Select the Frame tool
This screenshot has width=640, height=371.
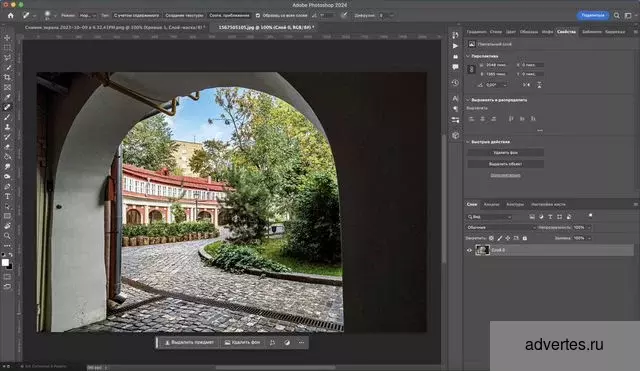tap(7, 87)
